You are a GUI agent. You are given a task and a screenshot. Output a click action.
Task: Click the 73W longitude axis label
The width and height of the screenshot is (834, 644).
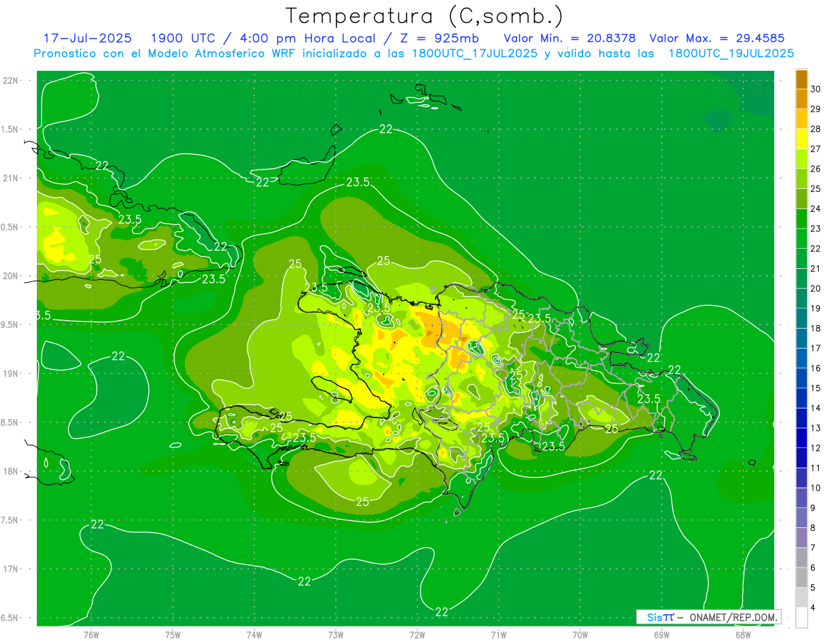(x=336, y=635)
